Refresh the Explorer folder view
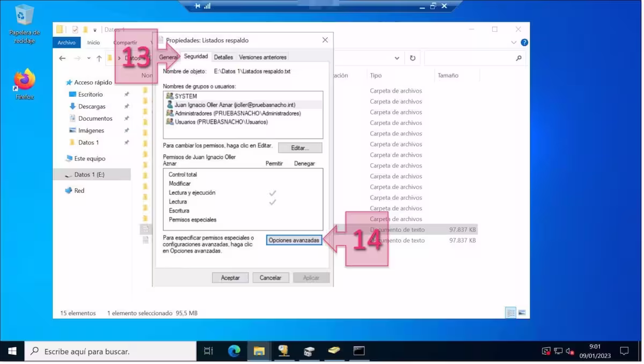 click(413, 58)
